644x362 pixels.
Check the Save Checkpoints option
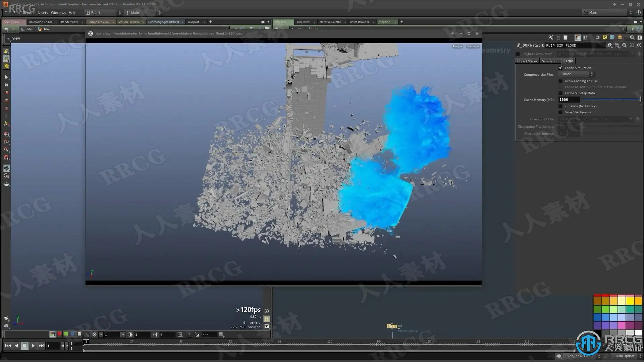pos(560,112)
